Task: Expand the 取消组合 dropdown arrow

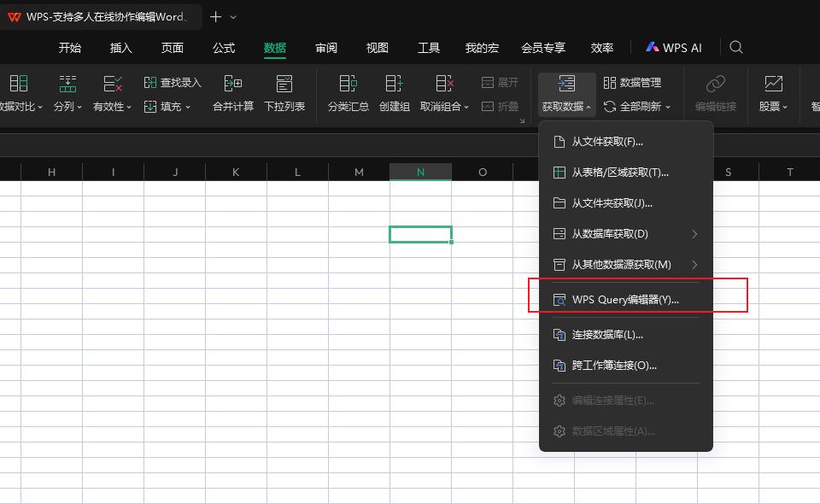Action: [466, 107]
